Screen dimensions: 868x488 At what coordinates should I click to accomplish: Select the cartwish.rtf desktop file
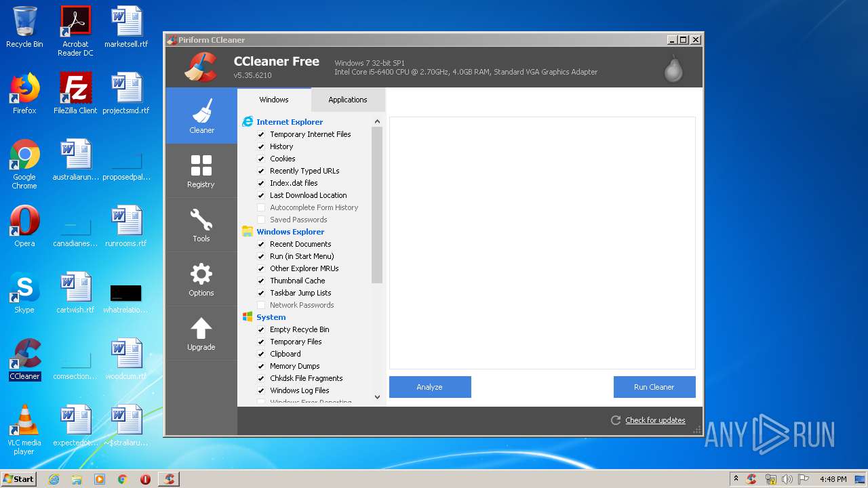click(x=75, y=293)
